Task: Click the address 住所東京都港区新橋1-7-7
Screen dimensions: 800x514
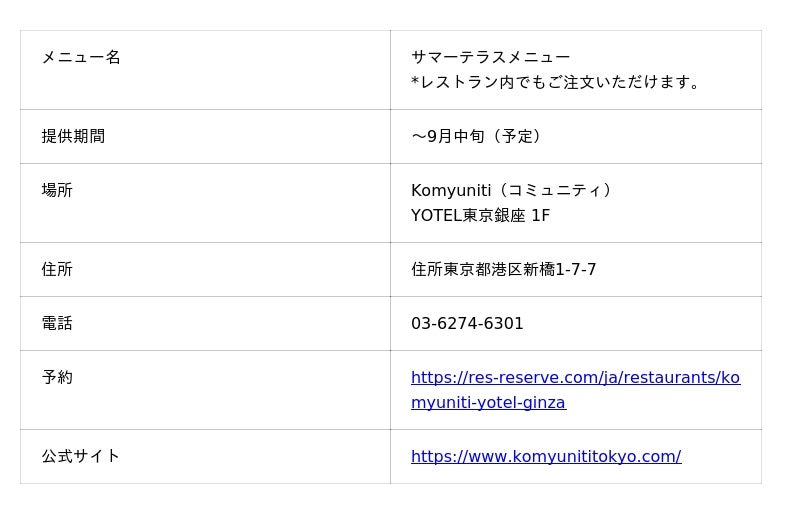Action: 504,270
